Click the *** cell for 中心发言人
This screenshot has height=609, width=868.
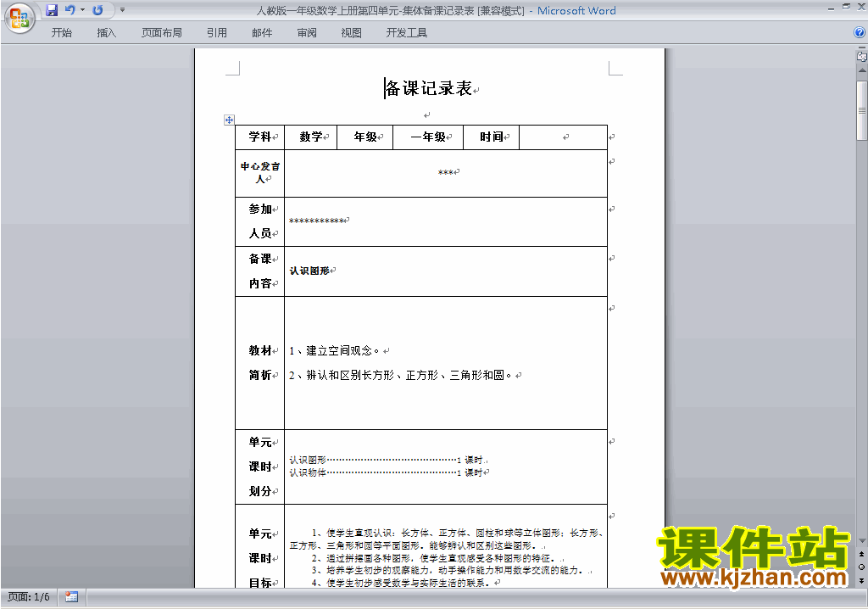[x=446, y=172]
